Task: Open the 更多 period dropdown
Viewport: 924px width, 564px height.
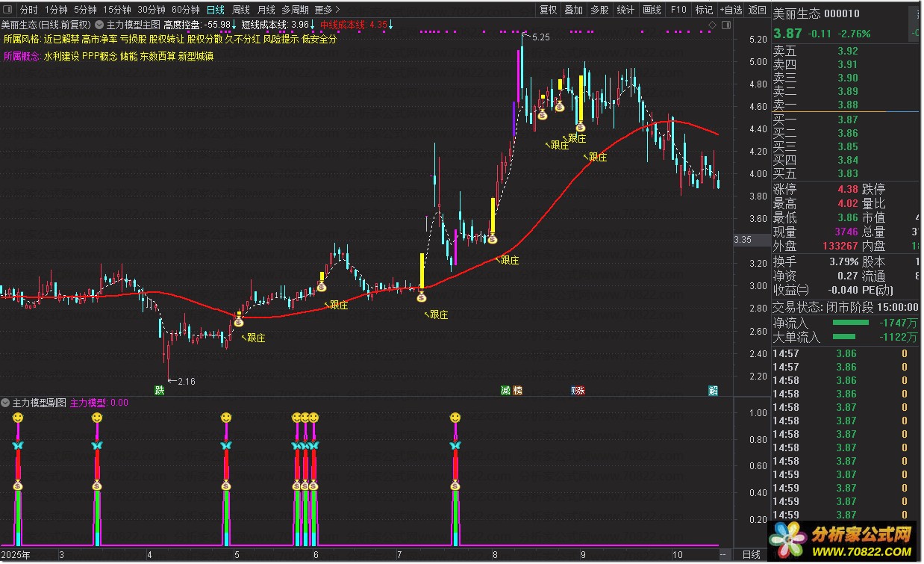Action: [327, 10]
